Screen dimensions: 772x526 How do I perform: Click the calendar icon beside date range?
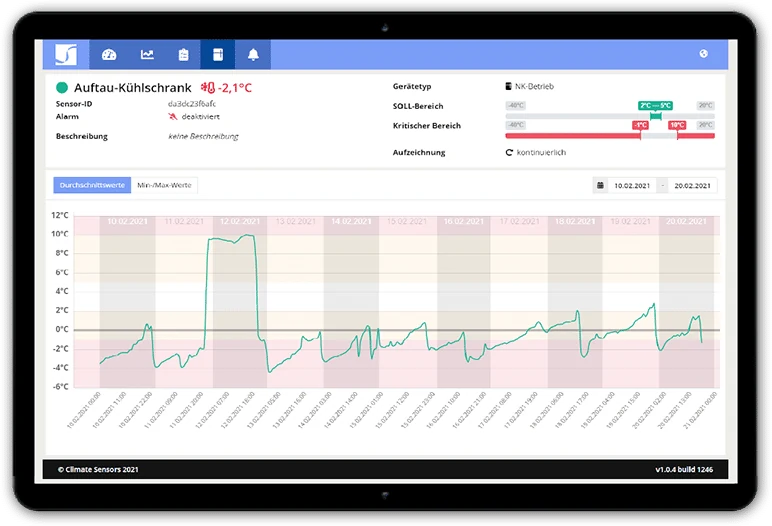click(x=600, y=186)
